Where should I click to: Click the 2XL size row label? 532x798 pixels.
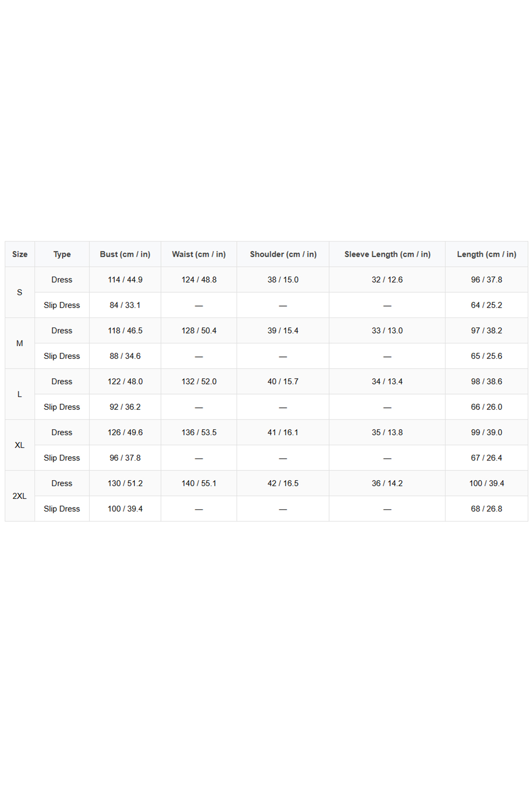20,496
